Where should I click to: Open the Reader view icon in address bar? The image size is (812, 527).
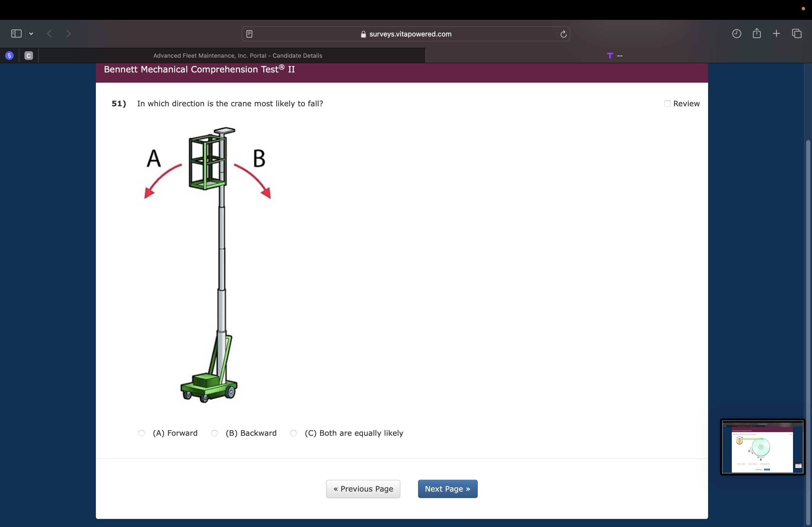tap(249, 34)
